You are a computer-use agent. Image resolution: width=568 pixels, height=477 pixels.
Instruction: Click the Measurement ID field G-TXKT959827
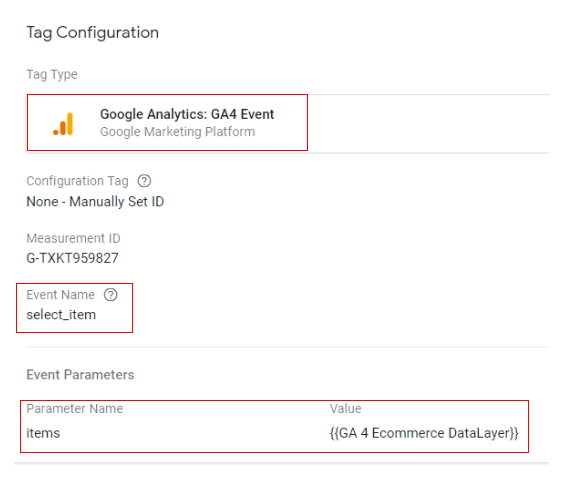[x=72, y=258]
